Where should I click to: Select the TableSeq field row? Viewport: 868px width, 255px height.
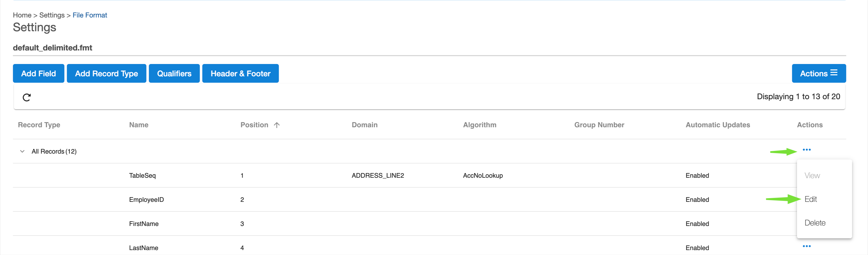point(142,175)
